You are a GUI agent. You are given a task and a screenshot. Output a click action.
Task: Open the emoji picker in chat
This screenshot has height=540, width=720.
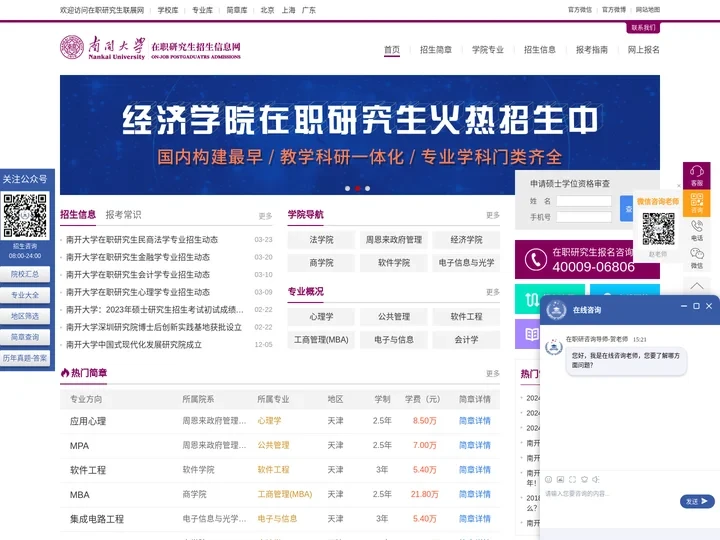pos(548,479)
